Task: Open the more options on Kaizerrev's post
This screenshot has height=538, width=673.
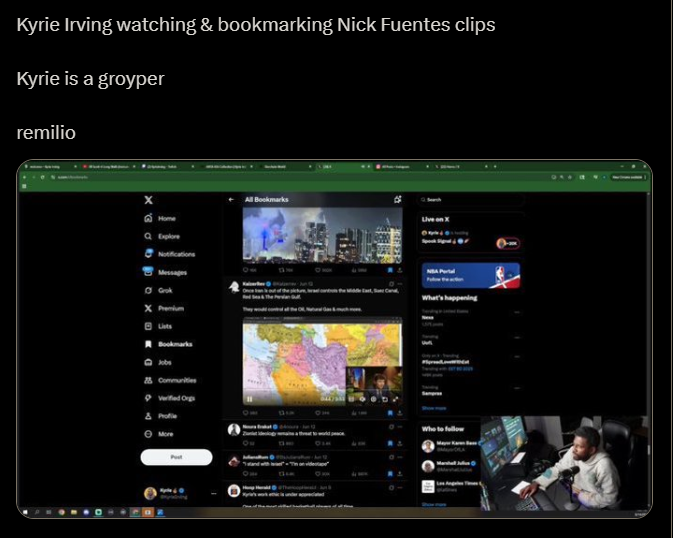Action: [x=400, y=284]
